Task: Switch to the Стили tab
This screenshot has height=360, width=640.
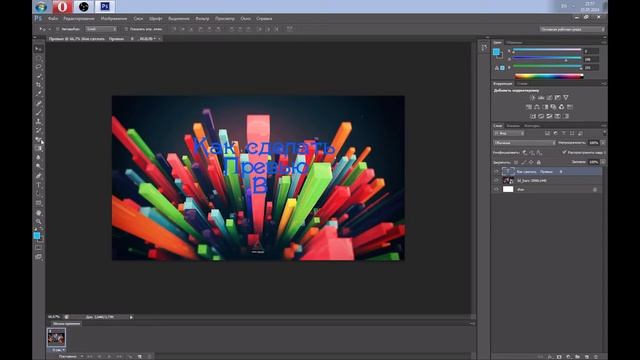Action: pos(522,84)
